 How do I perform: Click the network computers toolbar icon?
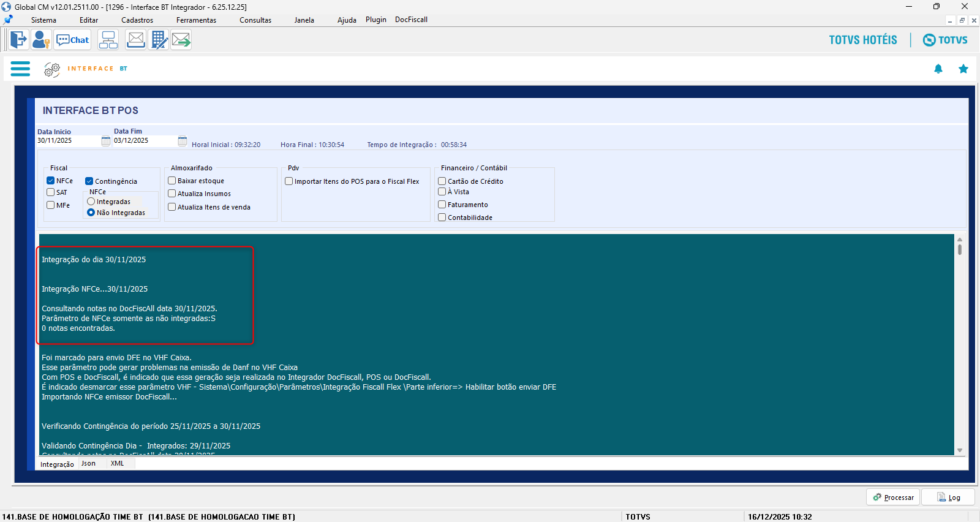tap(108, 40)
